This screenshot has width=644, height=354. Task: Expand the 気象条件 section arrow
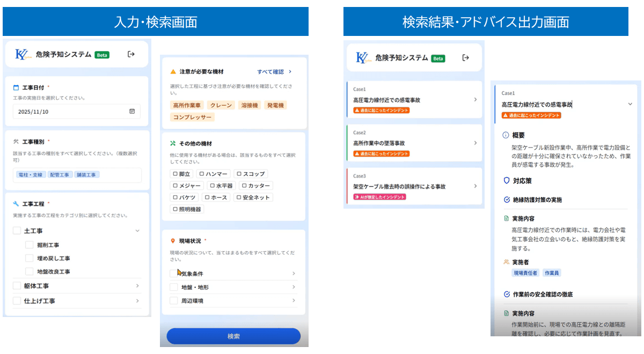coord(294,274)
